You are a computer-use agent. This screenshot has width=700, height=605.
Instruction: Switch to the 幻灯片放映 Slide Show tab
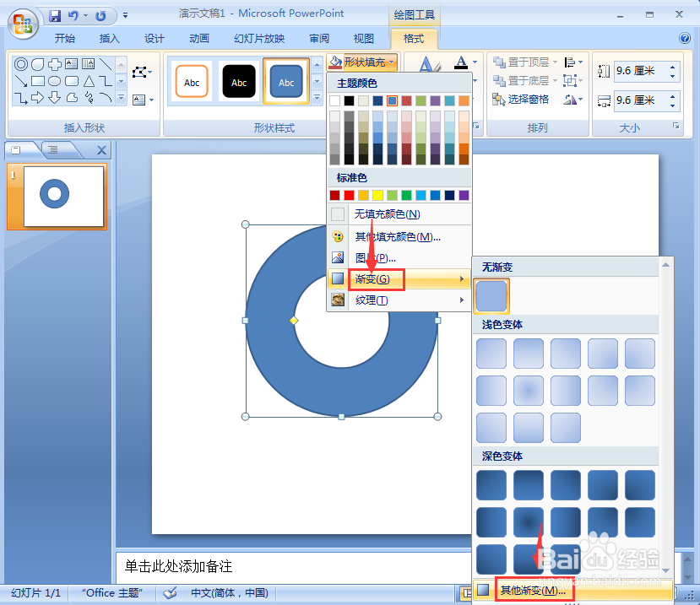pyautogui.click(x=259, y=38)
